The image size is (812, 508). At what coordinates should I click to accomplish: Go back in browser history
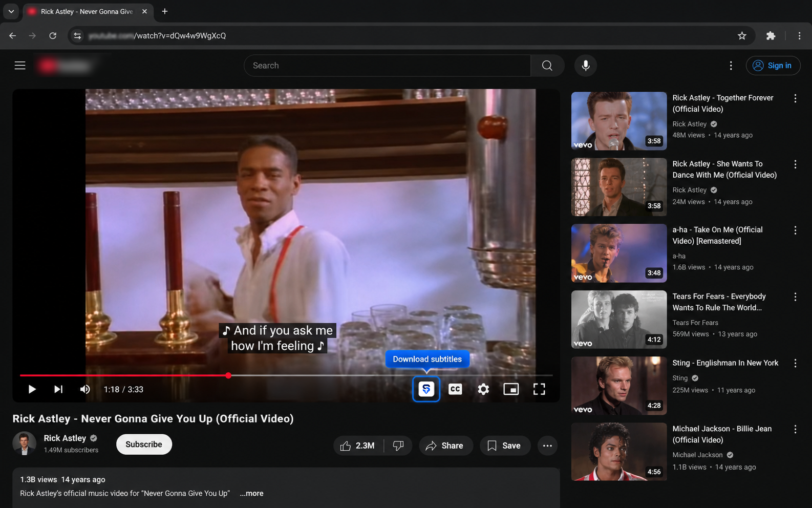13,36
